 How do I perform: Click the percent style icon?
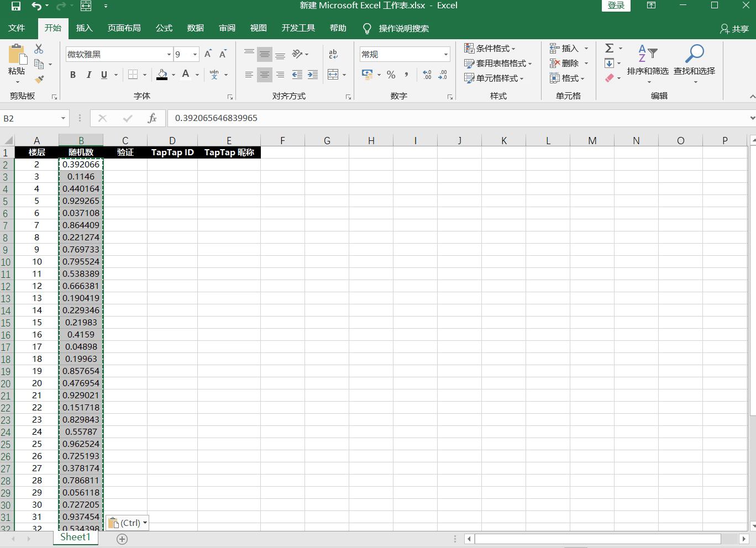click(391, 75)
